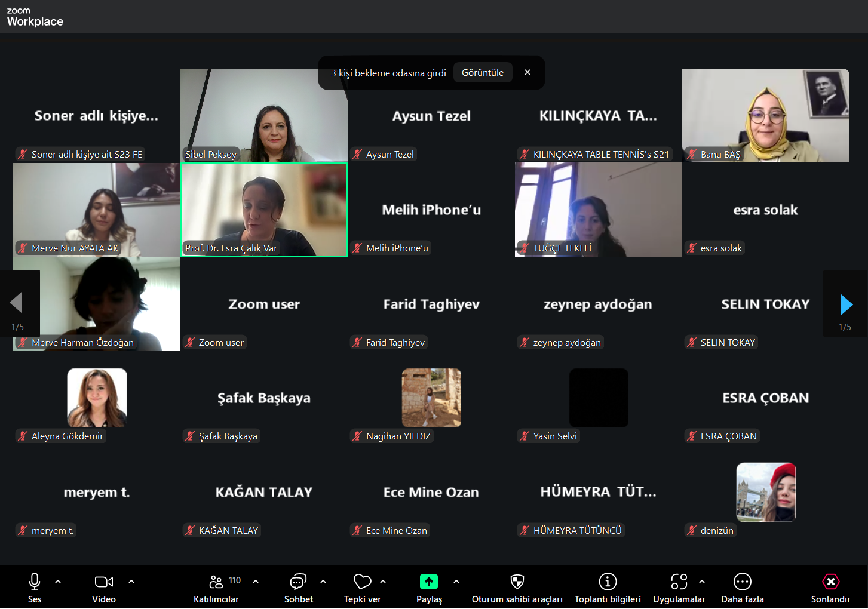This screenshot has width=868, height=609.
Task: Click the Tepki ver heart icon
Action: pyautogui.click(x=362, y=582)
